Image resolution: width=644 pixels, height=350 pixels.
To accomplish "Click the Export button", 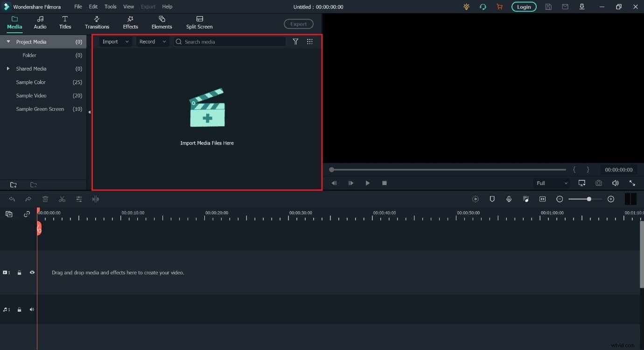I will tap(298, 24).
